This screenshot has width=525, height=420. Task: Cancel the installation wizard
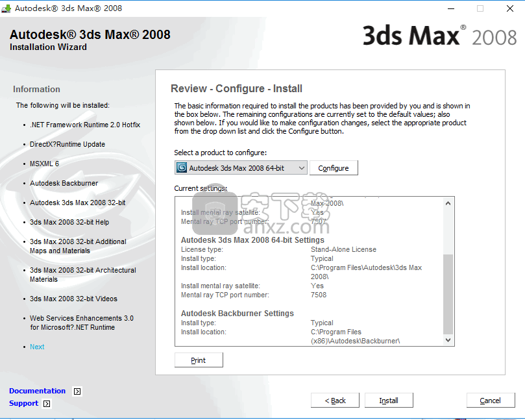pyautogui.click(x=491, y=401)
